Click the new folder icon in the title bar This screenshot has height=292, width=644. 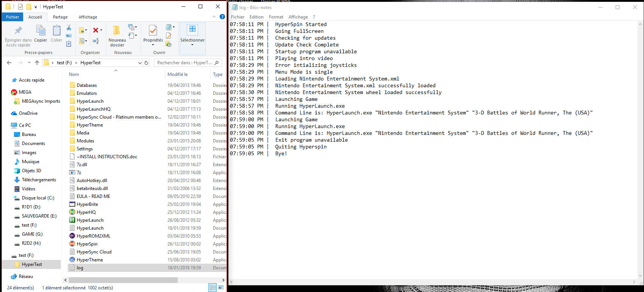[29, 7]
